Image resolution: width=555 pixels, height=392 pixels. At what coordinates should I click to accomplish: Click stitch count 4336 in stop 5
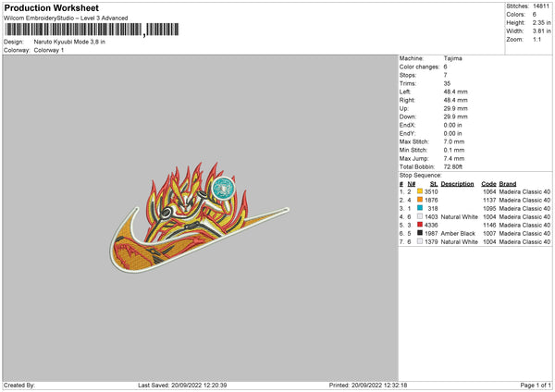(431, 225)
